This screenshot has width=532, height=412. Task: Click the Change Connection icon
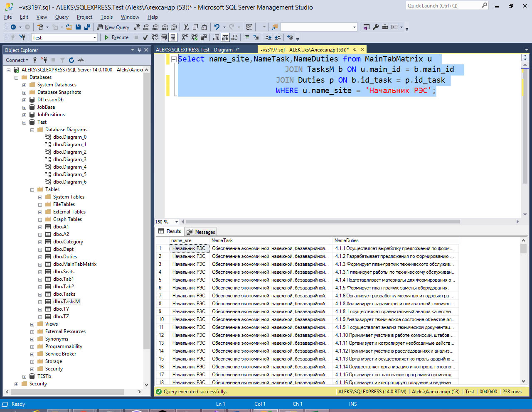click(22, 37)
